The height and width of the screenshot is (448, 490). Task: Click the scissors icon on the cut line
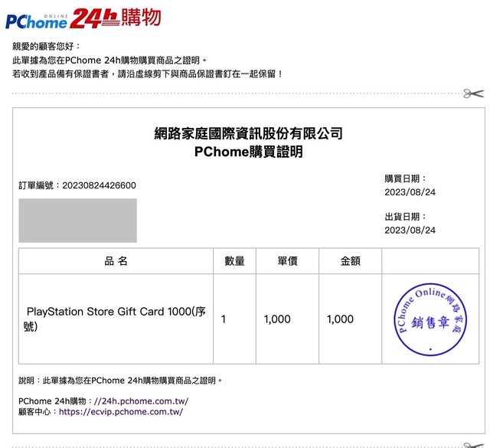point(473,93)
